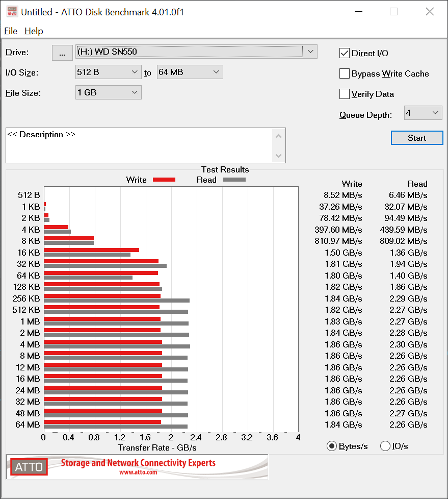The width and height of the screenshot is (448, 499).
Task: Click the 37.26 MB/s write value
Action: tap(340, 207)
